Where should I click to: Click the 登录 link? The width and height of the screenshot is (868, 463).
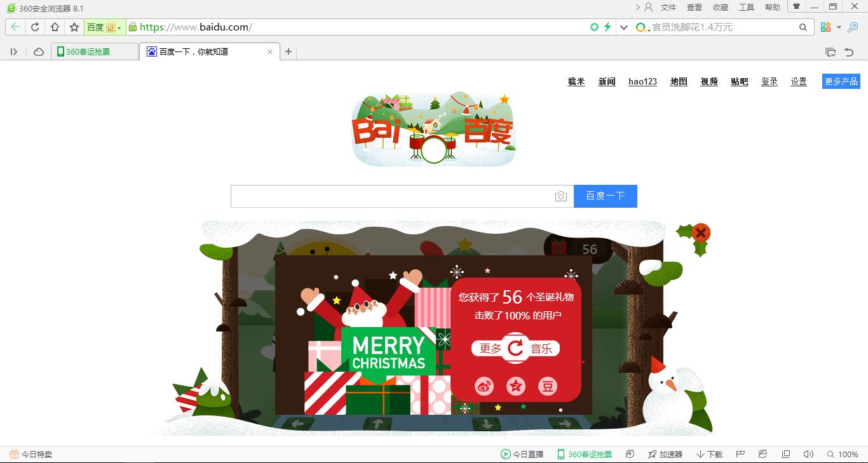[770, 81]
